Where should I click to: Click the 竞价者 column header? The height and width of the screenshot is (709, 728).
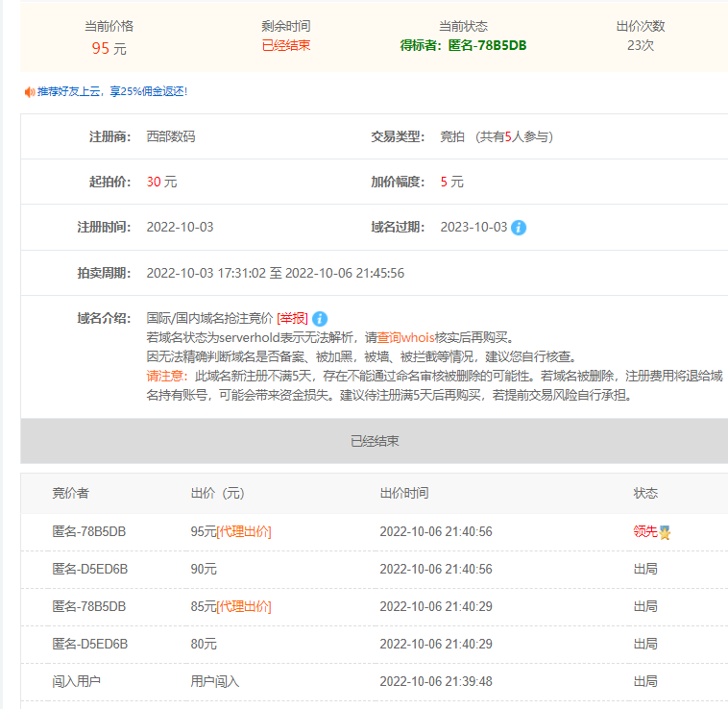(70, 493)
